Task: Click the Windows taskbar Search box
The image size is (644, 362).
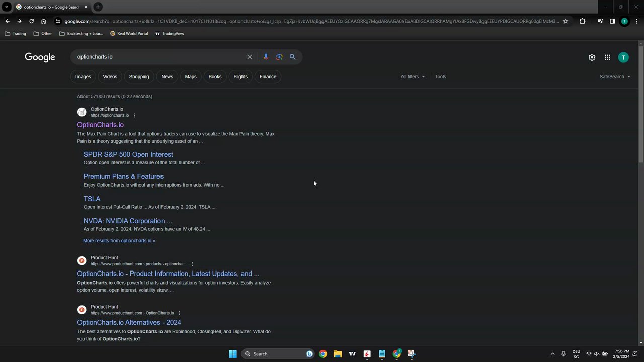Action: [x=278, y=354]
